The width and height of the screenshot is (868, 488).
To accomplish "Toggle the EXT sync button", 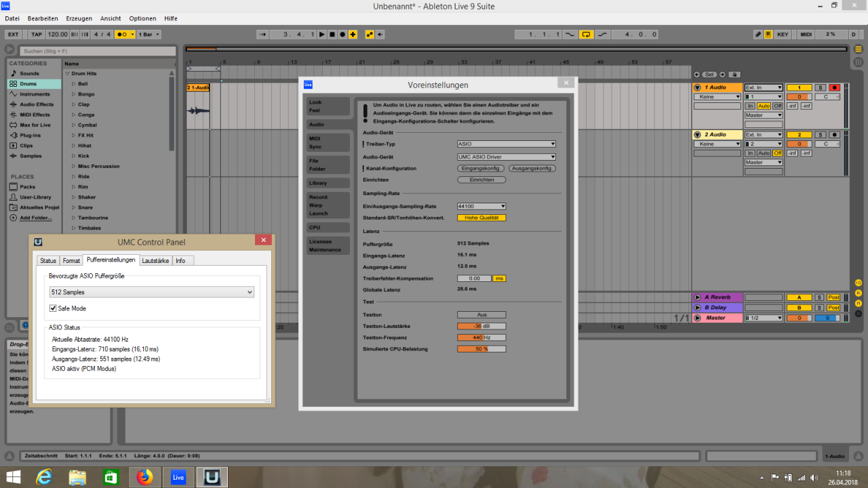I will [x=12, y=34].
